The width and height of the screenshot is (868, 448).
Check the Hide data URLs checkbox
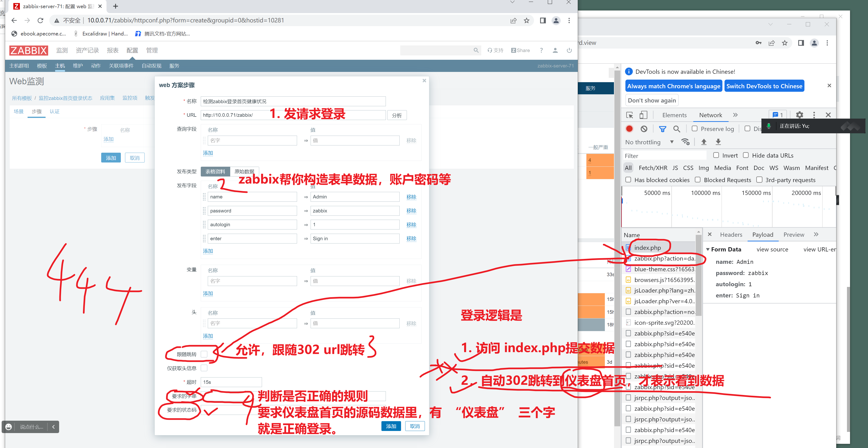pyautogui.click(x=746, y=155)
